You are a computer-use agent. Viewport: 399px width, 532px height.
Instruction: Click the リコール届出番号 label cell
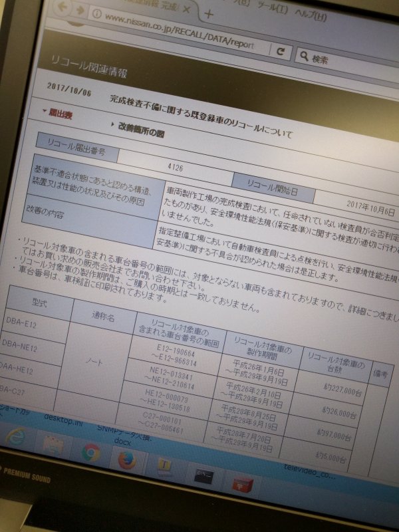coord(77,147)
